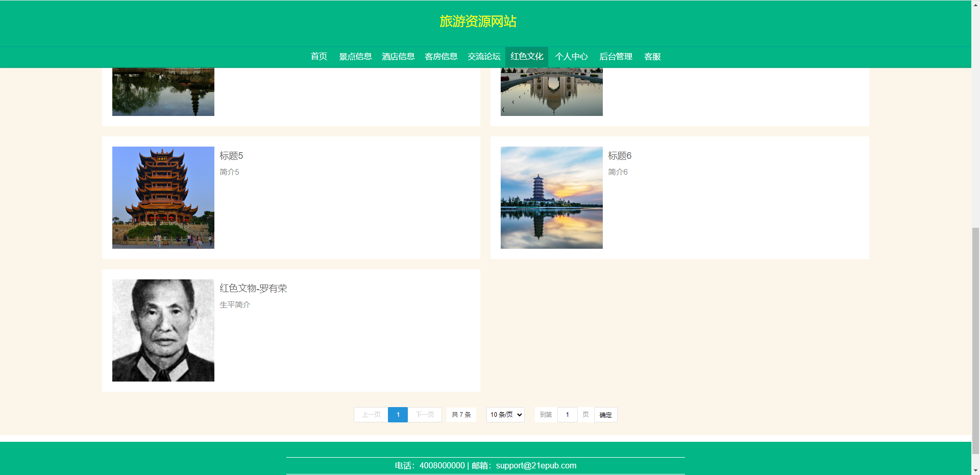Expand the 10 条/页 page size dropdown

pyautogui.click(x=505, y=415)
